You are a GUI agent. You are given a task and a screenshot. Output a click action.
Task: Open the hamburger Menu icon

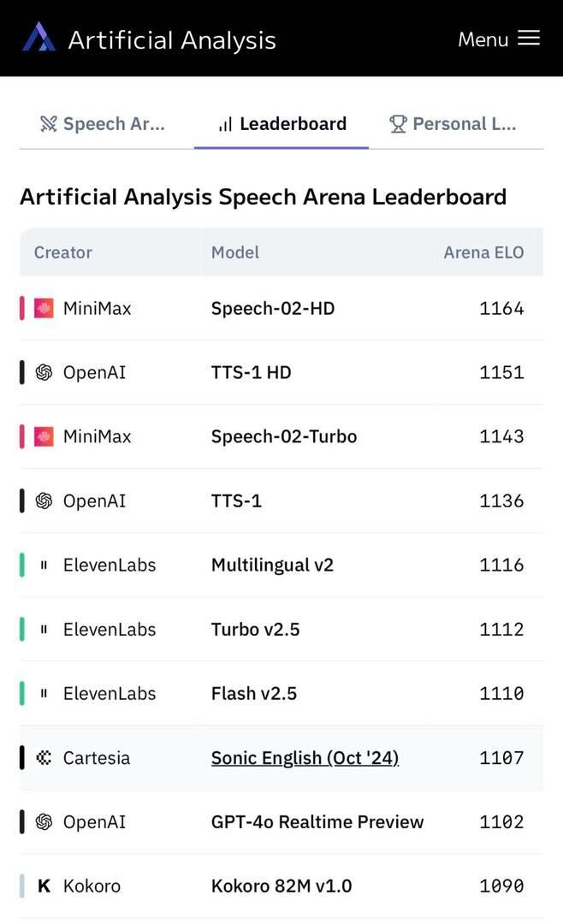pos(529,38)
